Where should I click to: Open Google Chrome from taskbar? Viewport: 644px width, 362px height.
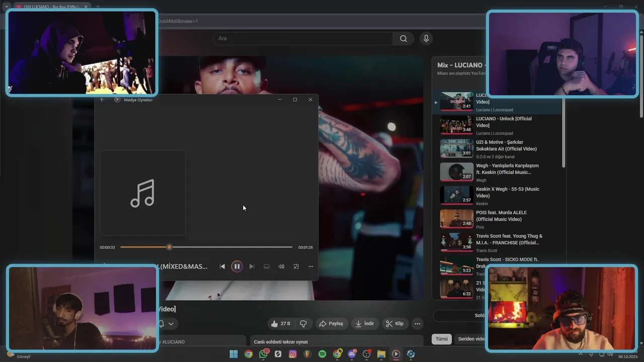click(x=249, y=354)
